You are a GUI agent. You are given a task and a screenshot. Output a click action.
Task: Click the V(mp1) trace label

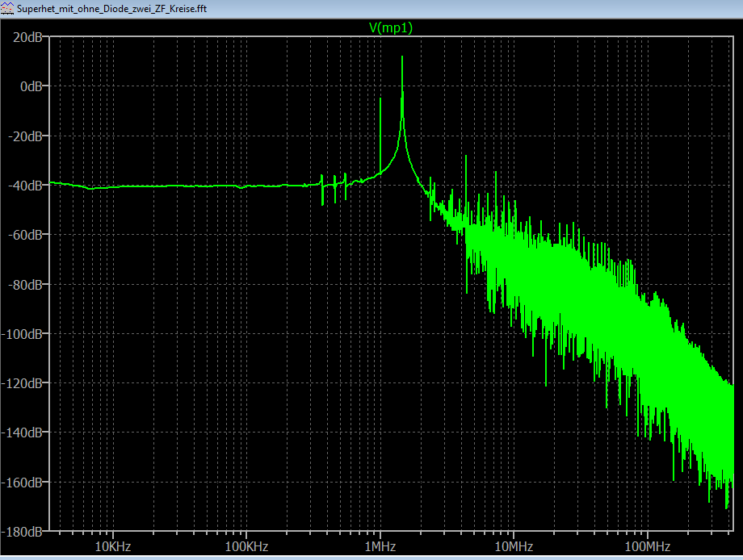tap(391, 27)
